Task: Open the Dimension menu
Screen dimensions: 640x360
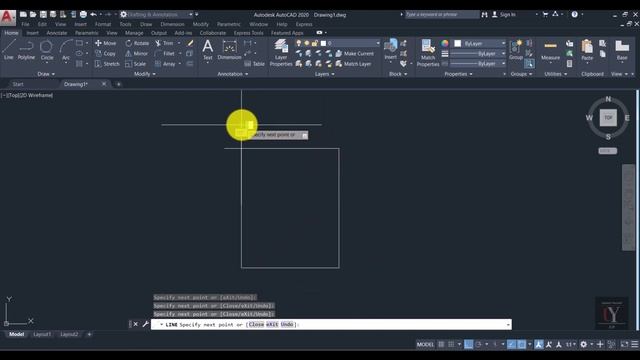Action: 172,24
